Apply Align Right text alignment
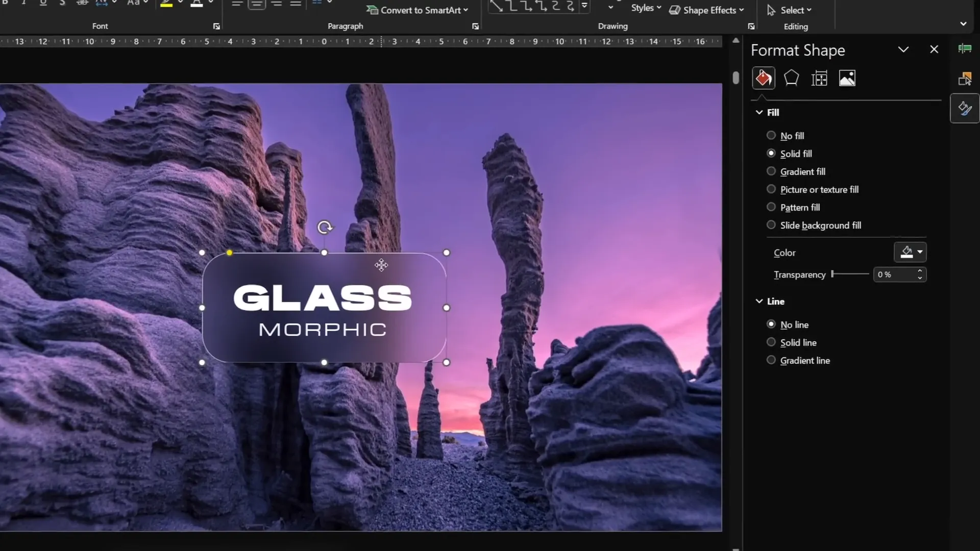The width and height of the screenshot is (980, 551). tap(276, 4)
